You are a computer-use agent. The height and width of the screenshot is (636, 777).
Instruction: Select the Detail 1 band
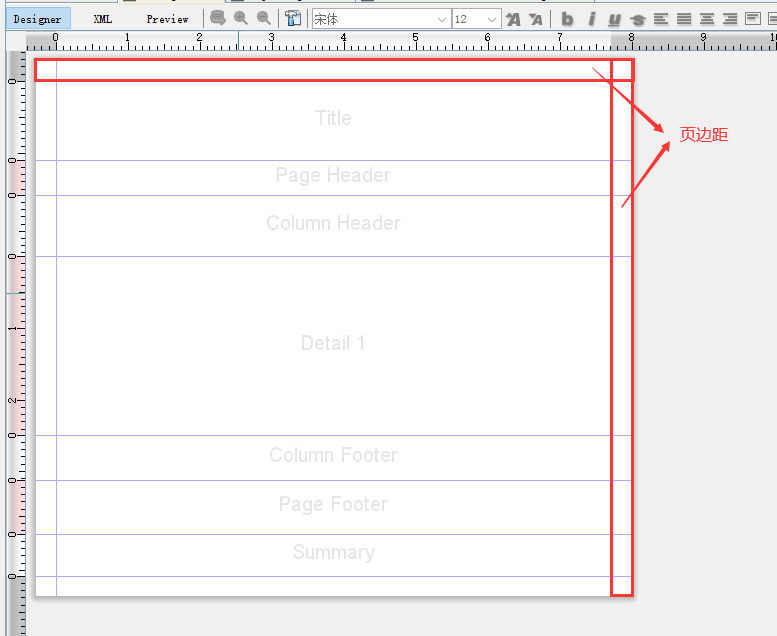333,346
